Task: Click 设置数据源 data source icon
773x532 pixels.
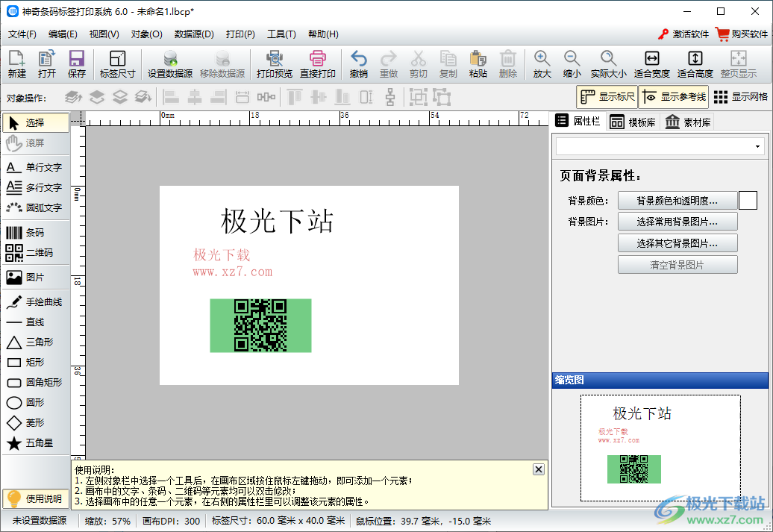Action: pyautogui.click(x=170, y=64)
